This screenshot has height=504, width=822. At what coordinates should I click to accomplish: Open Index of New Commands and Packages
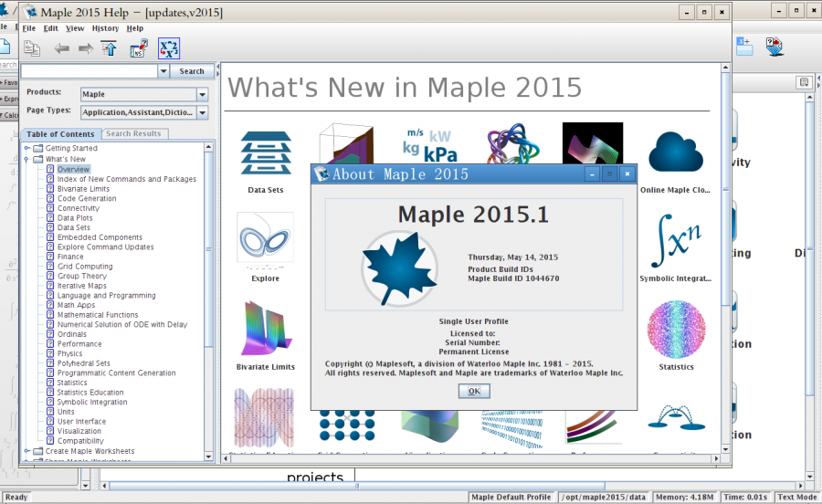(x=127, y=179)
